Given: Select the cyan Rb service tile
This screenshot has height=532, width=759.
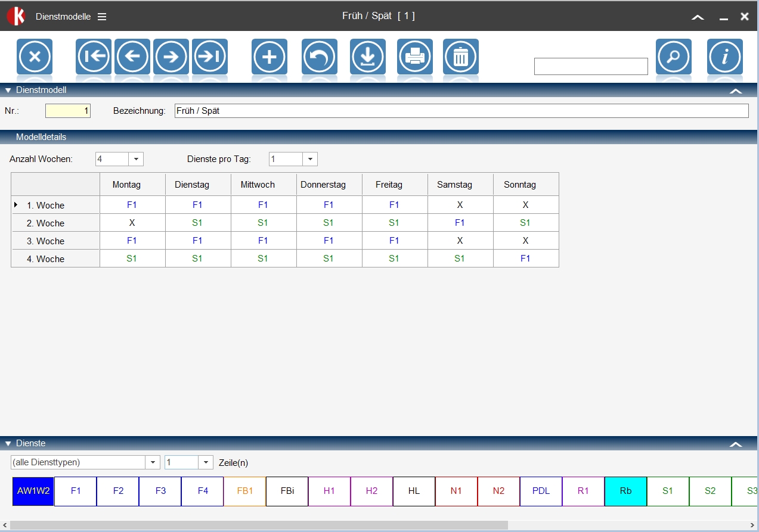Looking at the screenshot, I should tap(625, 491).
